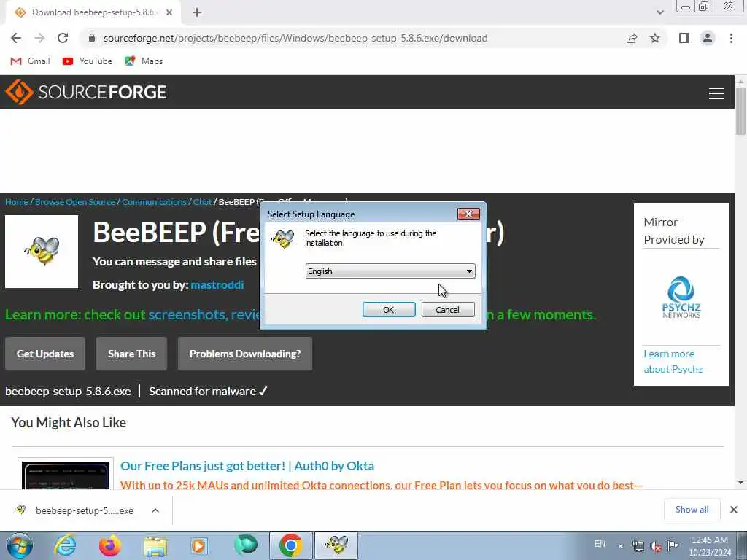
Task: Switch to BeeBEEP setup taskbar icon
Action: pyautogui.click(x=336, y=545)
